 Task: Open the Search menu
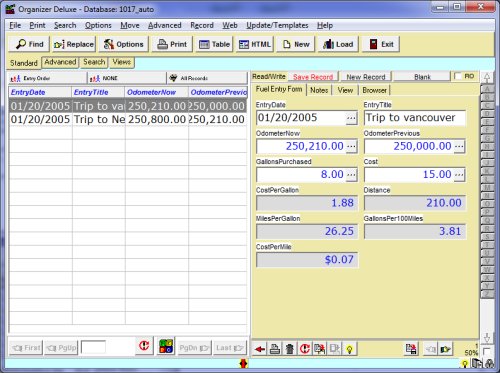65,25
